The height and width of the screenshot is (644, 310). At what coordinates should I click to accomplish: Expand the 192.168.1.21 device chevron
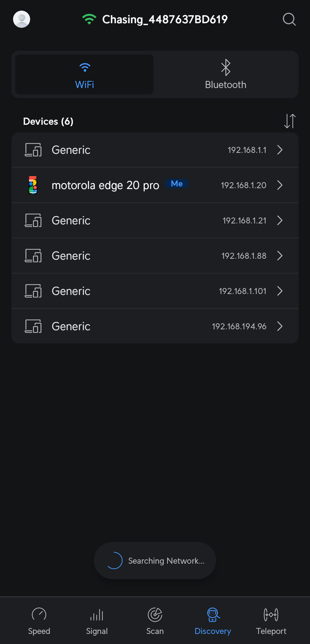280,220
